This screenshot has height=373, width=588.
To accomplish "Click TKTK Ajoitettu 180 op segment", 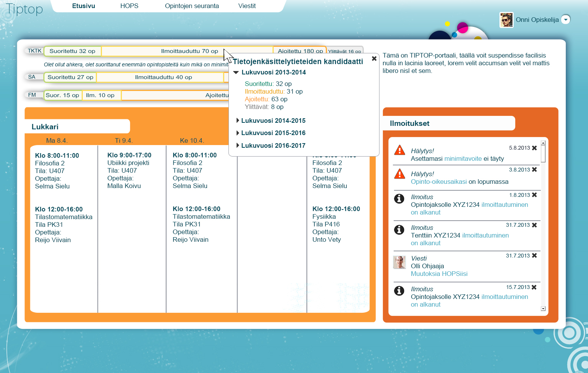I will tap(300, 51).
